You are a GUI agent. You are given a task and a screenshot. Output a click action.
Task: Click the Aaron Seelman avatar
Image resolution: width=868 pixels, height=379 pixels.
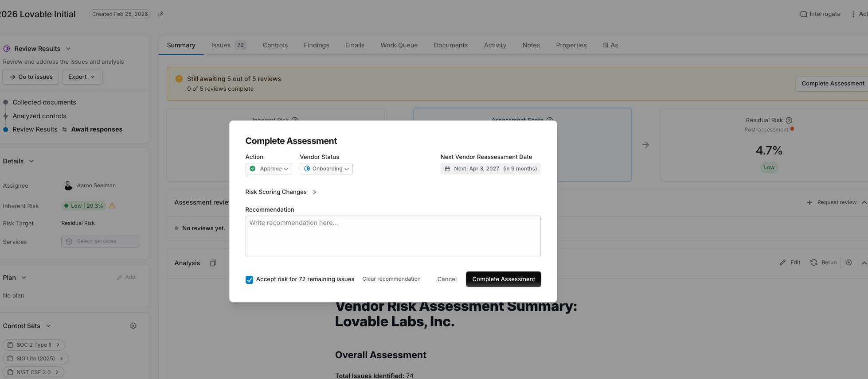tap(68, 186)
